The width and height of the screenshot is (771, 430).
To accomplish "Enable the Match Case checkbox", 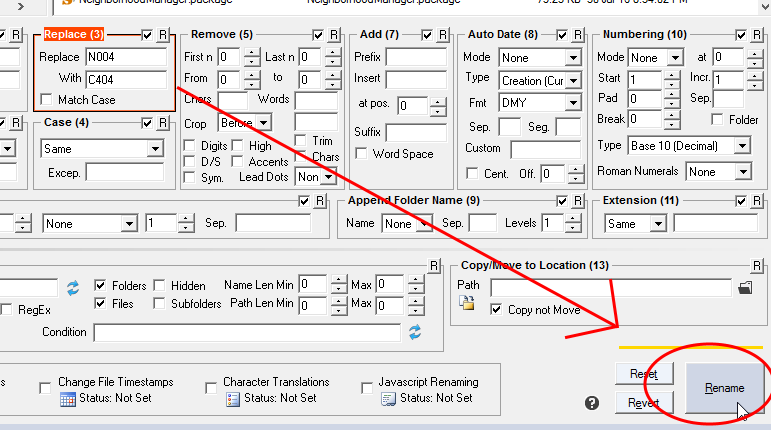I will pos(46,100).
